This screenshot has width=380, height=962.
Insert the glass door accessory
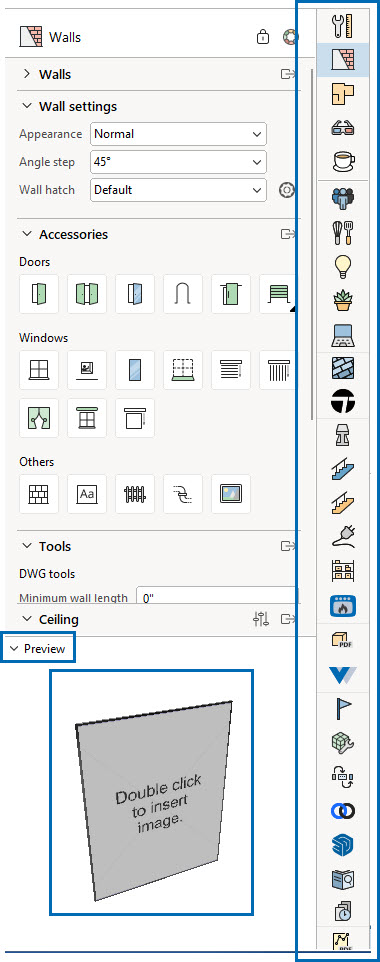[x=134, y=294]
